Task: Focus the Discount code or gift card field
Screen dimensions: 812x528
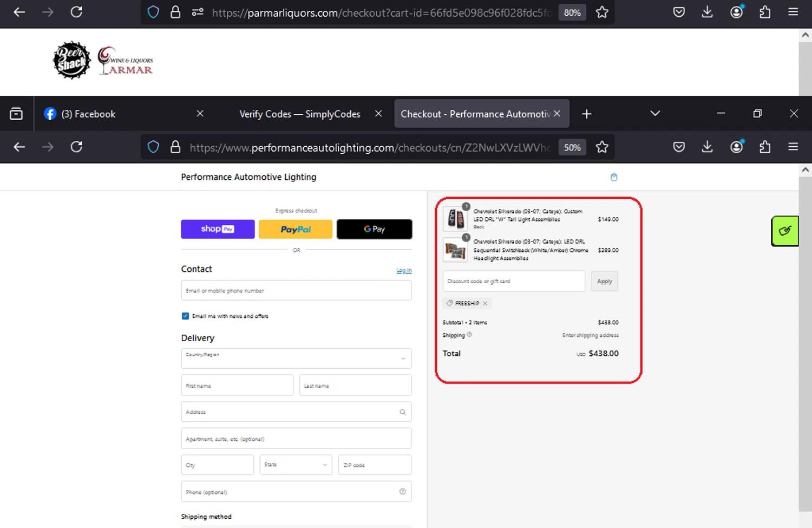Action: click(514, 281)
